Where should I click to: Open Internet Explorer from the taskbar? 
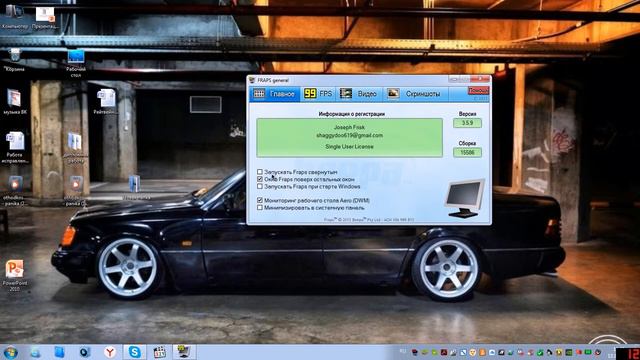coord(36,352)
